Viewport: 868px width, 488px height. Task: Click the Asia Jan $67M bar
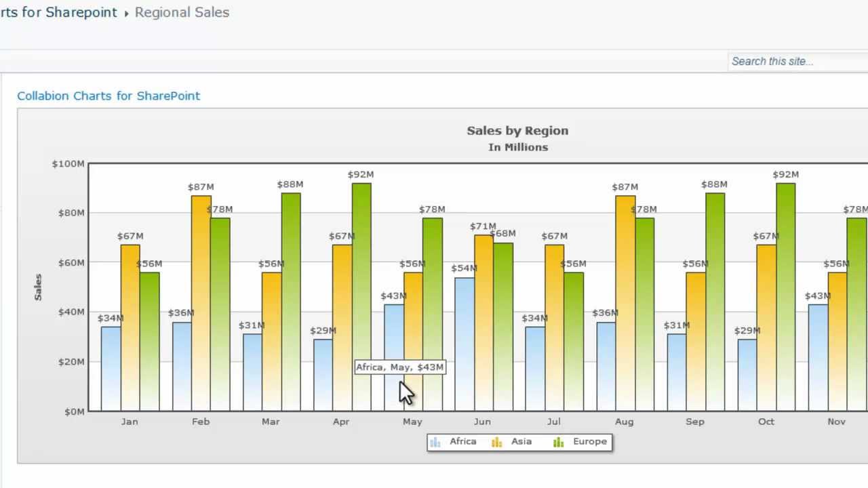click(130, 327)
